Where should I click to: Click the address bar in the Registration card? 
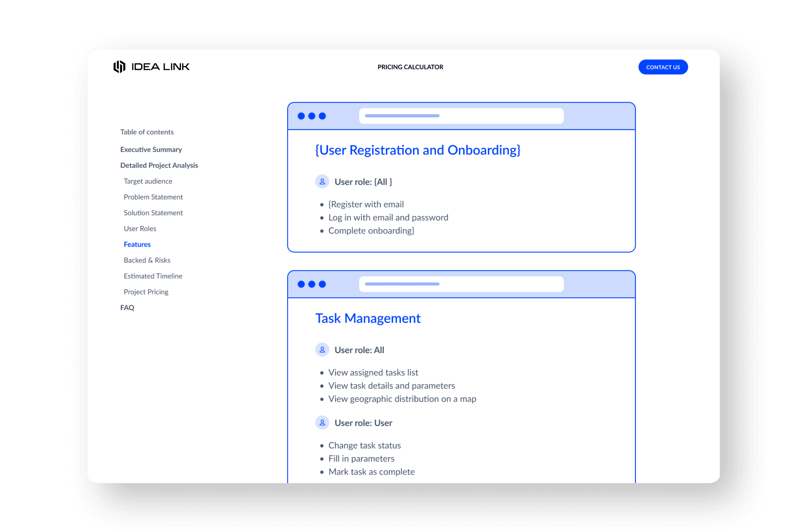click(x=461, y=116)
